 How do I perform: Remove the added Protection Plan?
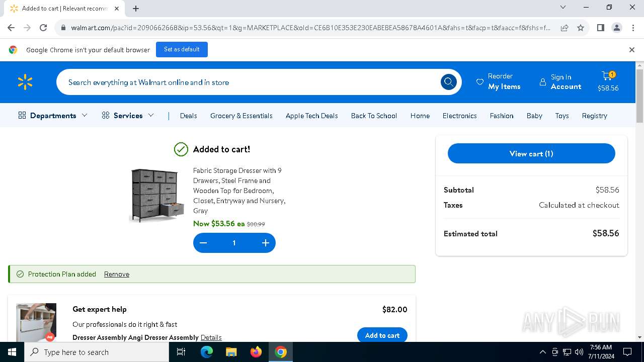pos(117,274)
